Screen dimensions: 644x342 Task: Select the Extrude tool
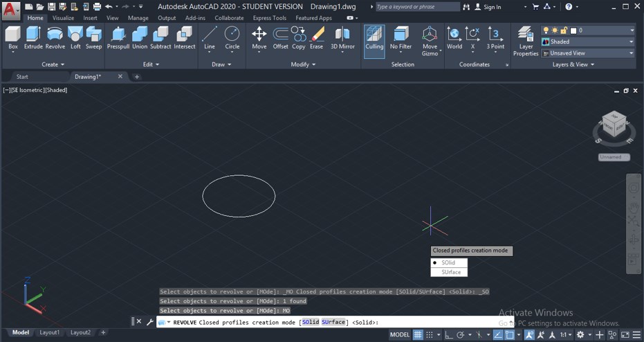coord(33,37)
